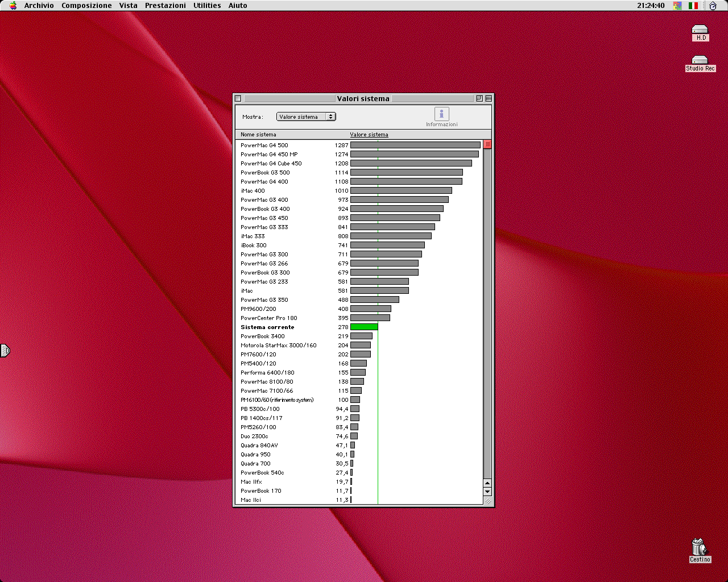
Task: Open the Vista menu
Action: [x=128, y=6]
